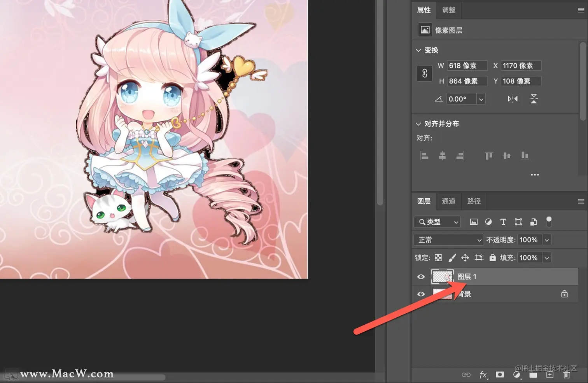The height and width of the screenshot is (383, 588).
Task: Align horizontal centers icon
Action: tap(442, 156)
